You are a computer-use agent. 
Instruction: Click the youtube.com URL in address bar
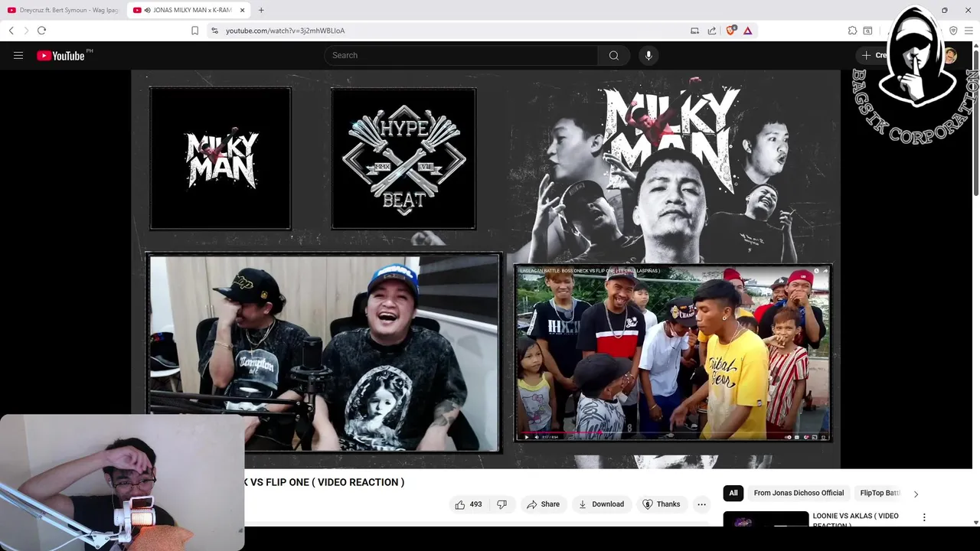[285, 31]
